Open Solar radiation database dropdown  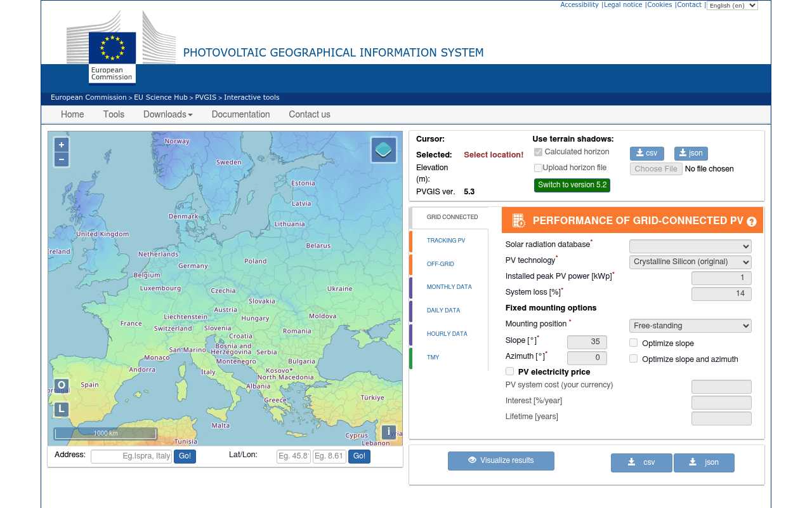[690, 246]
